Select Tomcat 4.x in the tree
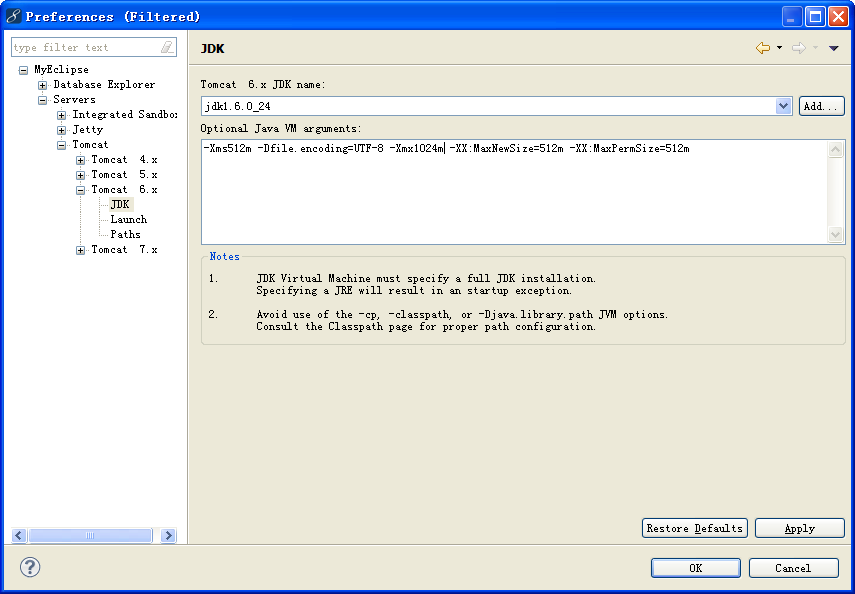 [124, 159]
